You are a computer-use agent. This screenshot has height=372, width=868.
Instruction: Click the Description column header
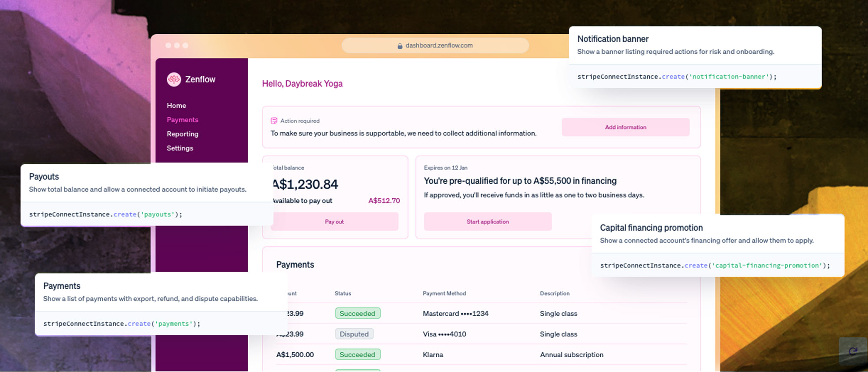click(554, 294)
